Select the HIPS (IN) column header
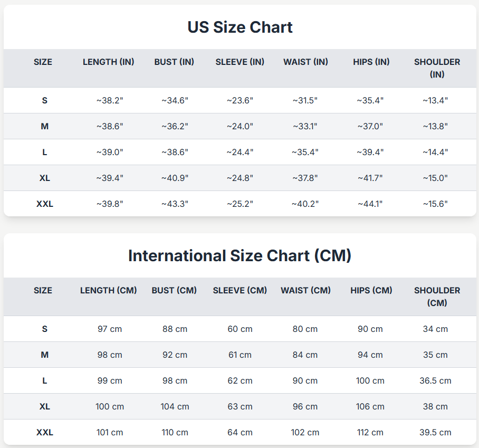Screen dimensions: 479x448 pos(371,62)
